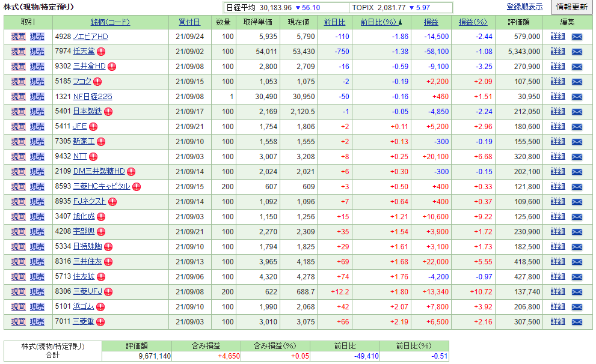Click the red alert icon next to 三井倉HD
This screenshot has height=364, width=596.
(x=112, y=67)
